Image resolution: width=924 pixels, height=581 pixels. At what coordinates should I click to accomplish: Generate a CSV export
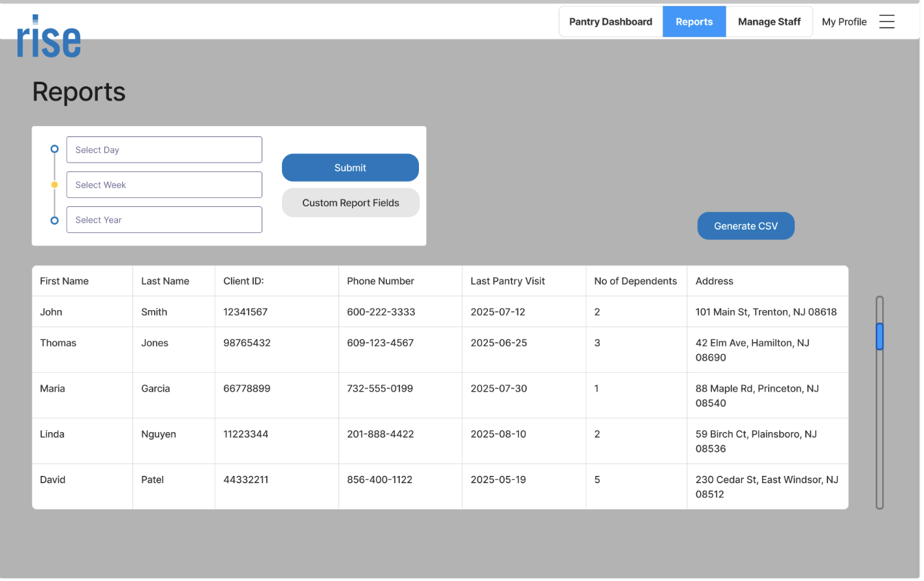pos(745,225)
